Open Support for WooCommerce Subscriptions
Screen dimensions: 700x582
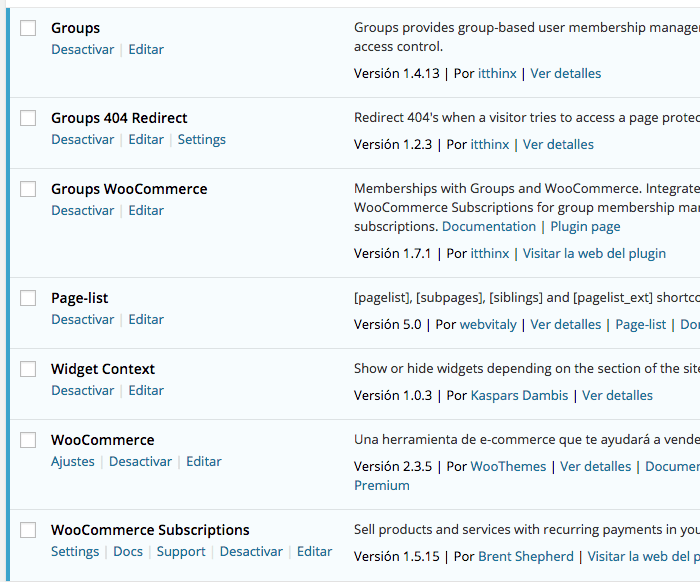[181, 552]
